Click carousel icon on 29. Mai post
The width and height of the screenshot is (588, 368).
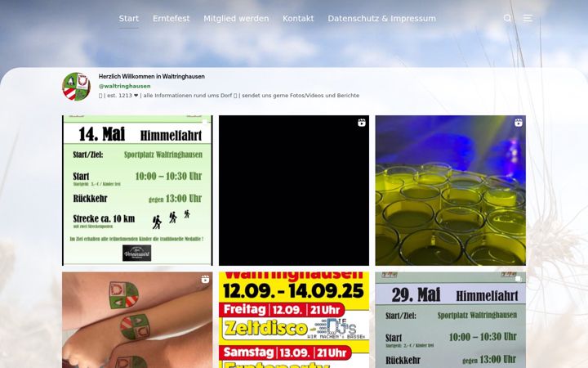coord(519,279)
